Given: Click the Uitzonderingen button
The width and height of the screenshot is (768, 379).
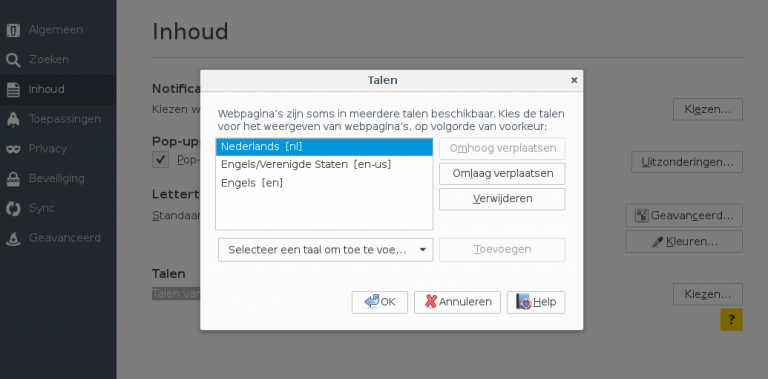Looking at the screenshot, I should click(687, 162).
